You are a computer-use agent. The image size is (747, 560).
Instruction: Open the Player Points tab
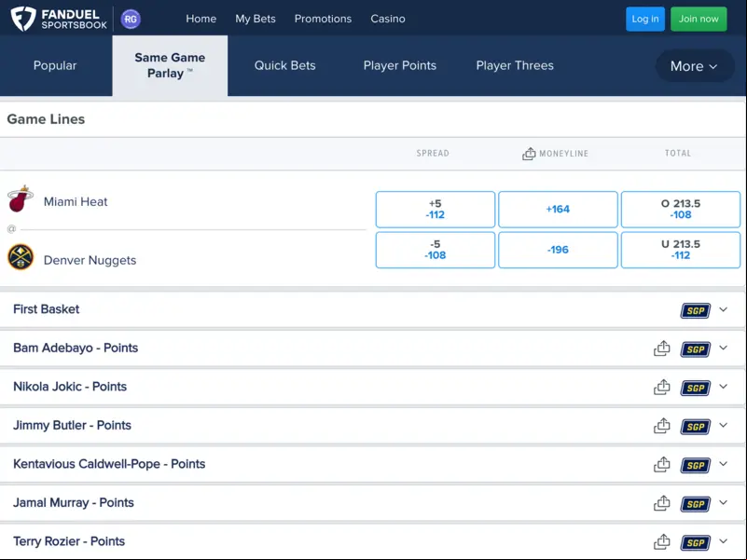tap(400, 66)
